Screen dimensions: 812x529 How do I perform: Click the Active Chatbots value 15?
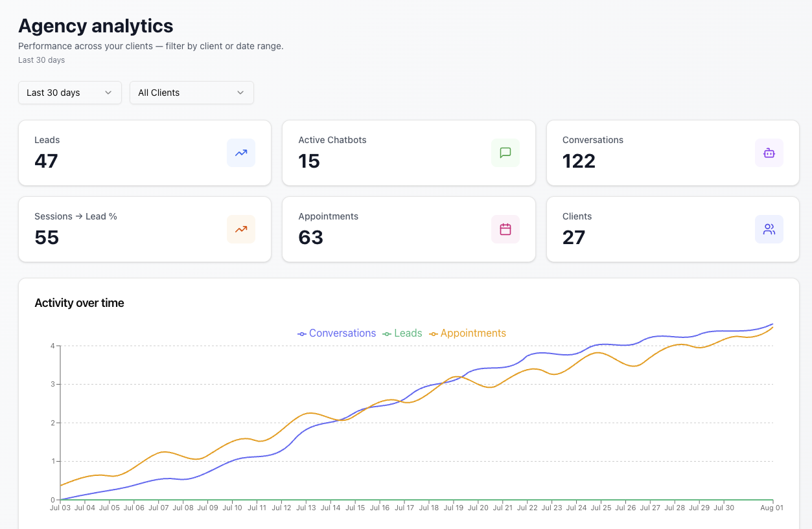309,161
